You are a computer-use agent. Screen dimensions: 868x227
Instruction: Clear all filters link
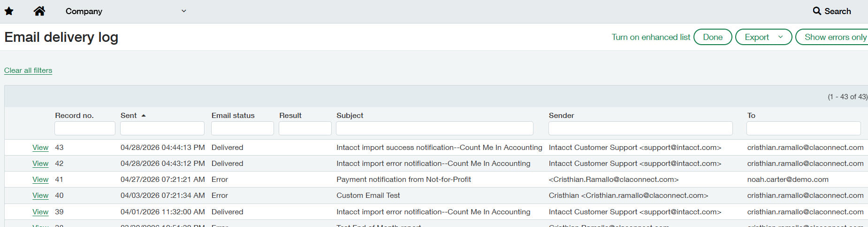pyautogui.click(x=28, y=70)
